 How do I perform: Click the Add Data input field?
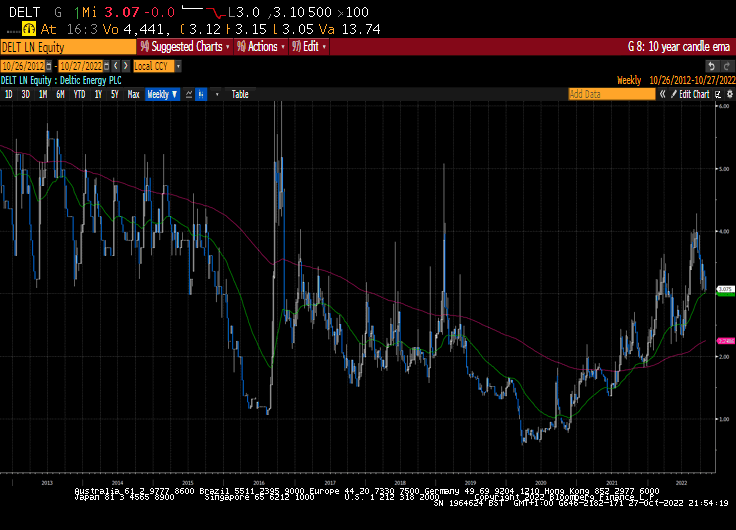coord(610,94)
